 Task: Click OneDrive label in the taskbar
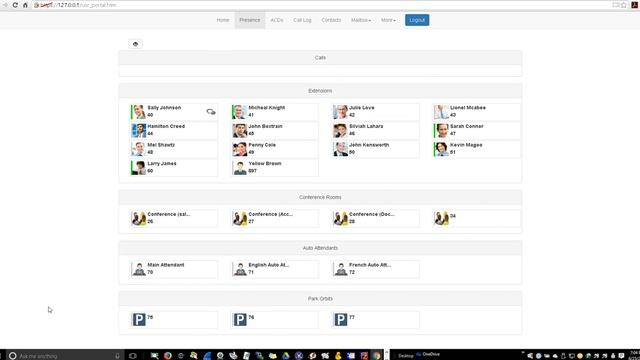click(x=431, y=354)
